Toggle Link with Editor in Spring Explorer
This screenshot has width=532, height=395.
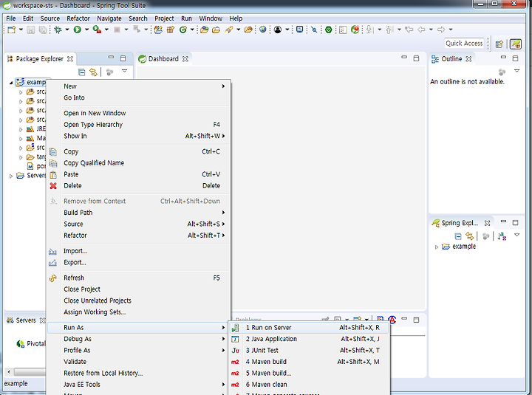[470, 236]
